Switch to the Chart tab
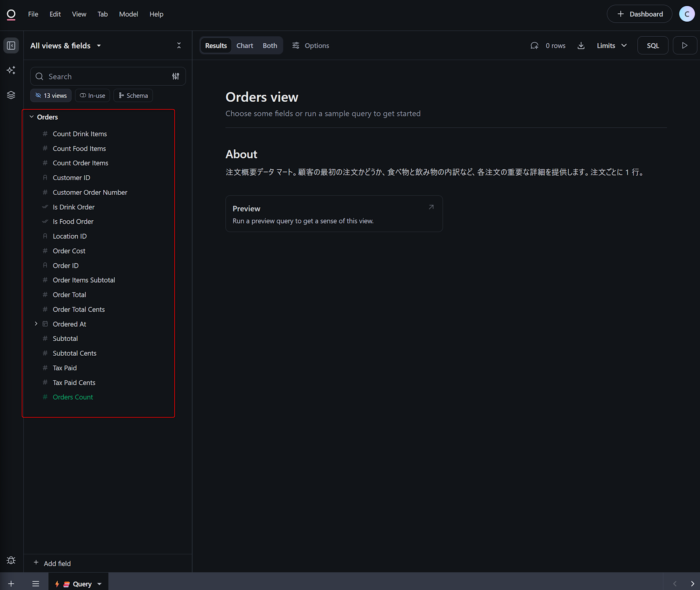The height and width of the screenshot is (590, 700). pyautogui.click(x=244, y=46)
